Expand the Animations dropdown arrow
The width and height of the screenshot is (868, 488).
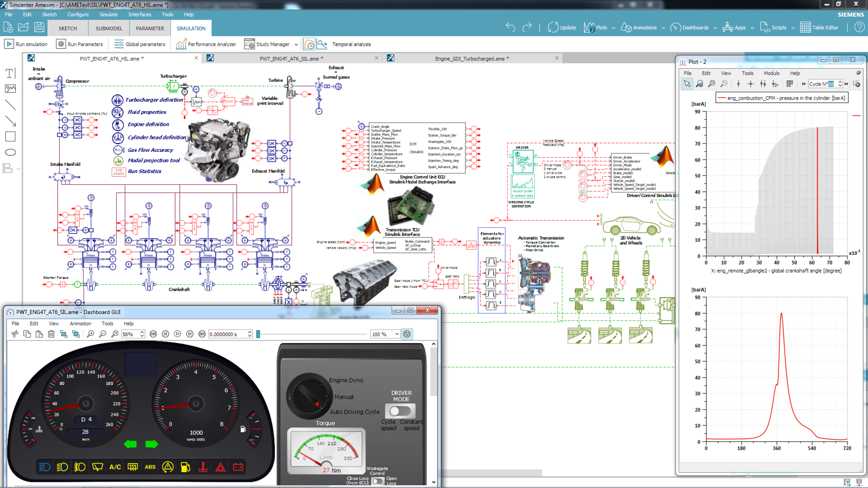(x=663, y=28)
